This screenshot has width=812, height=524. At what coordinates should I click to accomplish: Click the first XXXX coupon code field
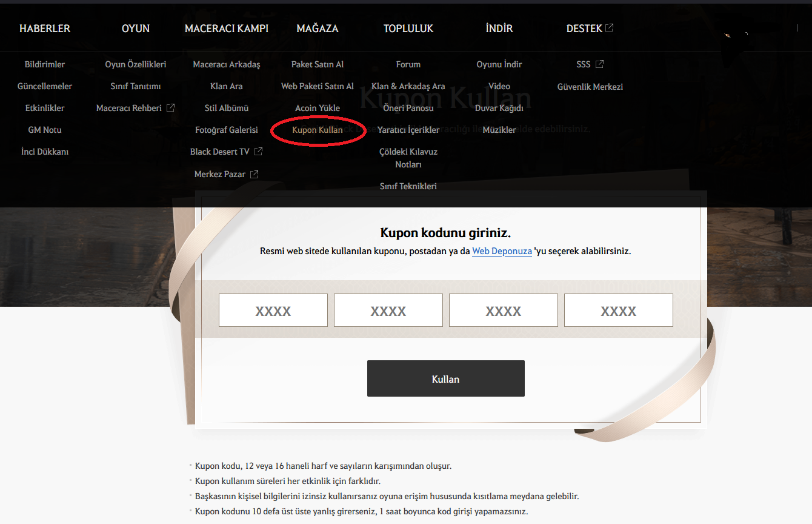[x=273, y=310]
